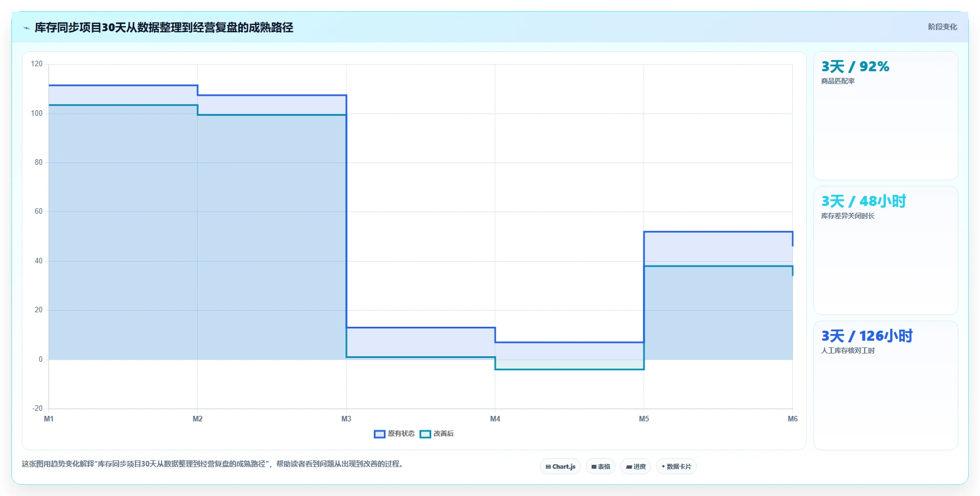
Task: Click the 3天 / 126小时 metric value
Action: coord(867,336)
